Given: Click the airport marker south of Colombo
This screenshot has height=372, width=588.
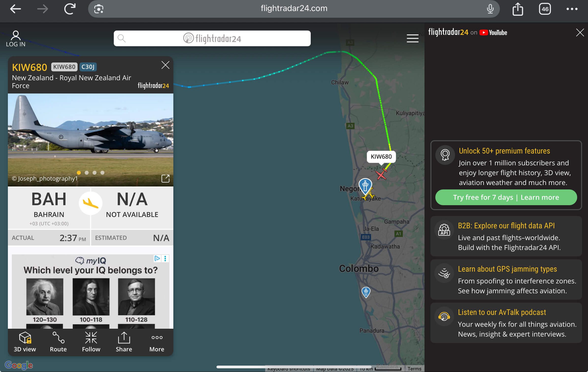Looking at the screenshot, I should click(x=366, y=292).
